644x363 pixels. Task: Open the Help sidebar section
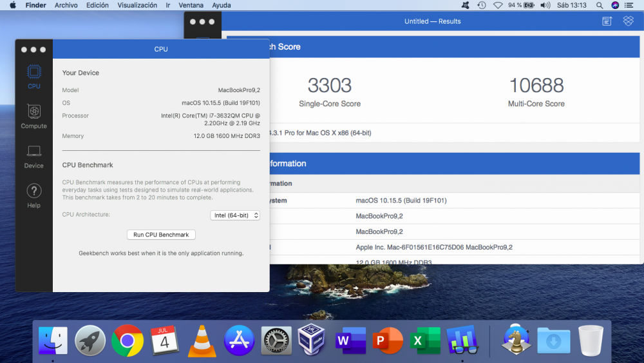[33, 196]
